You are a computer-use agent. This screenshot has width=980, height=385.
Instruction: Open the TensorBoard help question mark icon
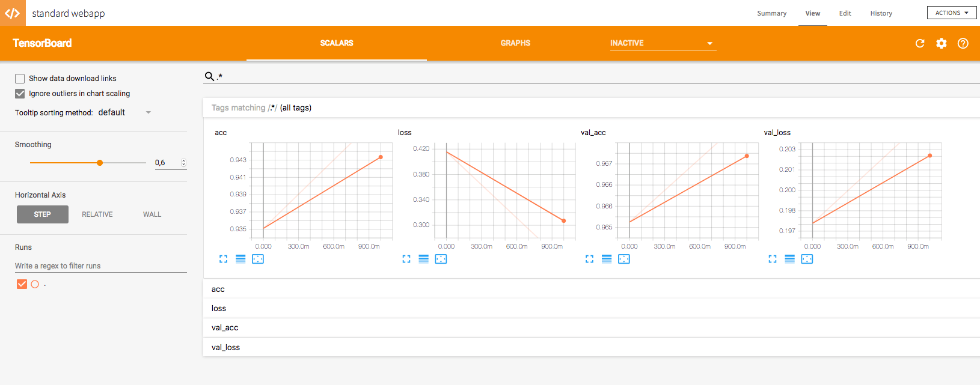(963, 43)
